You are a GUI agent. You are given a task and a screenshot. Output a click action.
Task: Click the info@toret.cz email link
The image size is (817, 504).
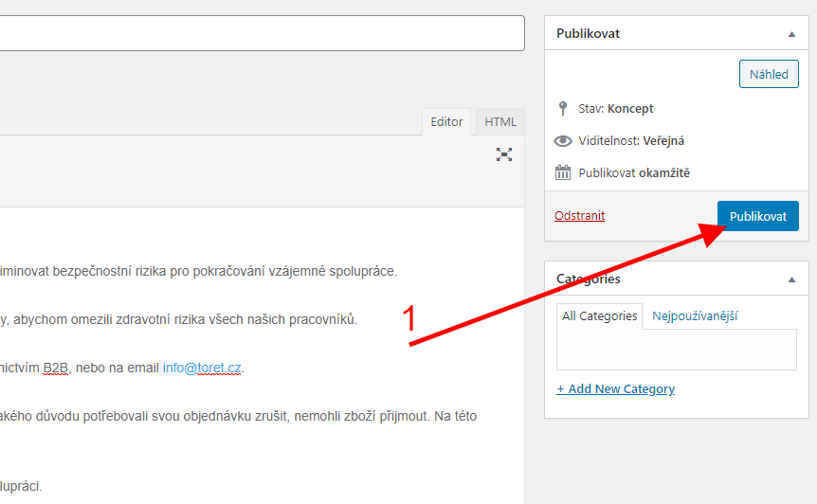202,369
